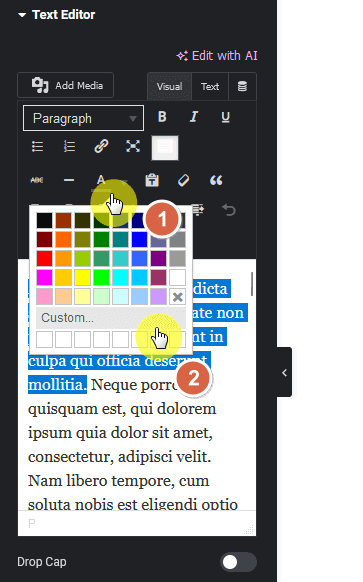This screenshot has width=363, height=582.
Task: Click the text color A icon
Action: (x=101, y=181)
